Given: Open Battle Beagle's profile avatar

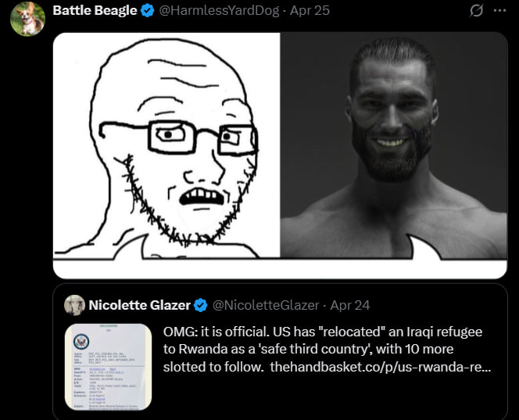Looking at the screenshot, I should point(27,19).
